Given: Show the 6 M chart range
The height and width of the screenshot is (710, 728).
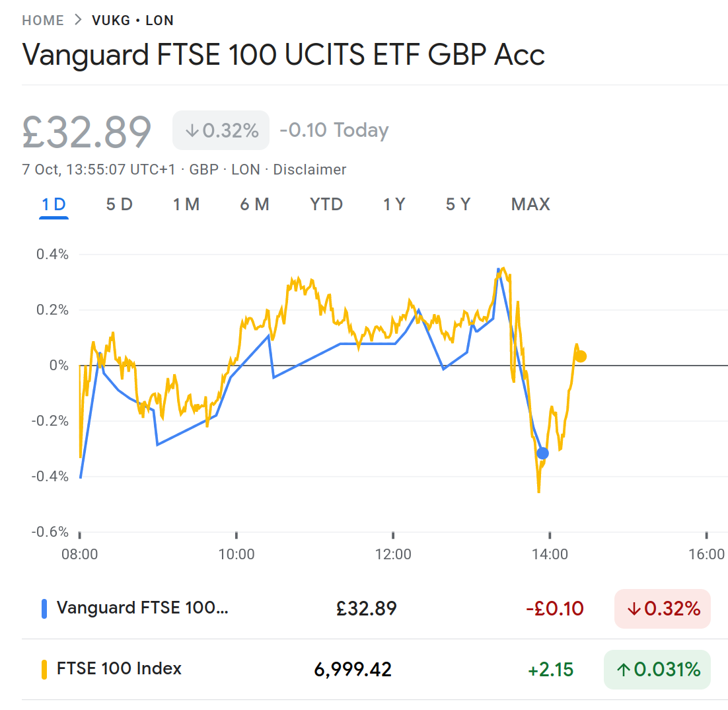Looking at the screenshot, I should click(x=254, y=204).
